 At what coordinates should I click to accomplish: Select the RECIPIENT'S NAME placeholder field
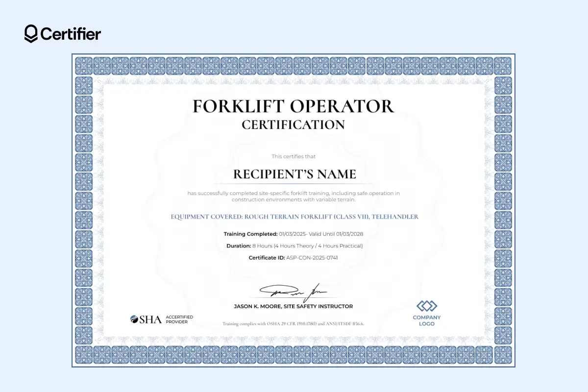[293, 174]
